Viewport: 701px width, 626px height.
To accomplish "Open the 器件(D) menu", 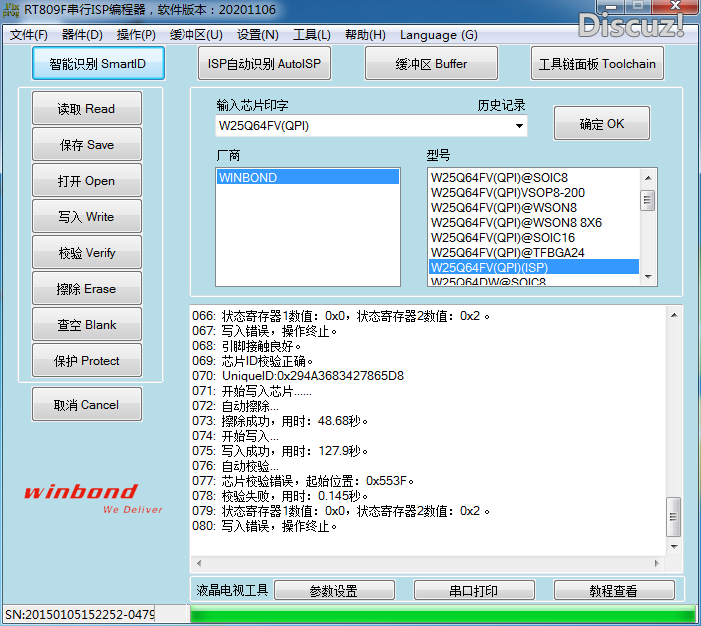I will click(x=82, y=35).
